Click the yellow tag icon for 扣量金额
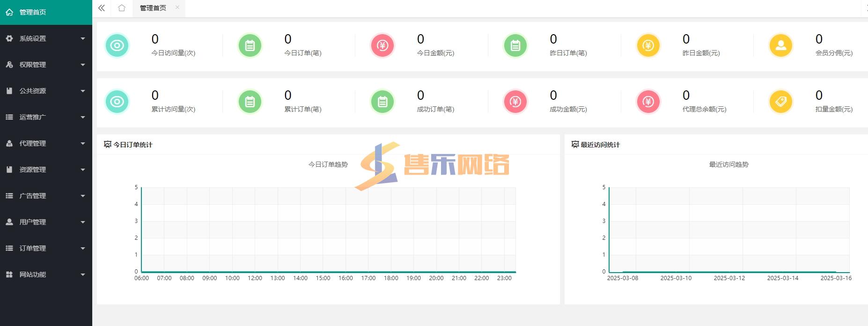868x326 pixels. [x=780, y=102]
